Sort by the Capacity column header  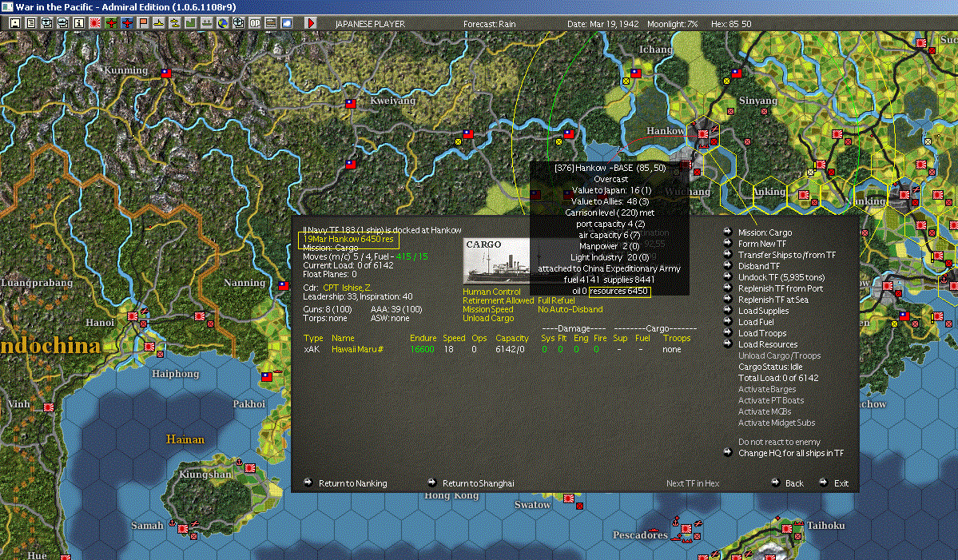click(x=512, y=338)
